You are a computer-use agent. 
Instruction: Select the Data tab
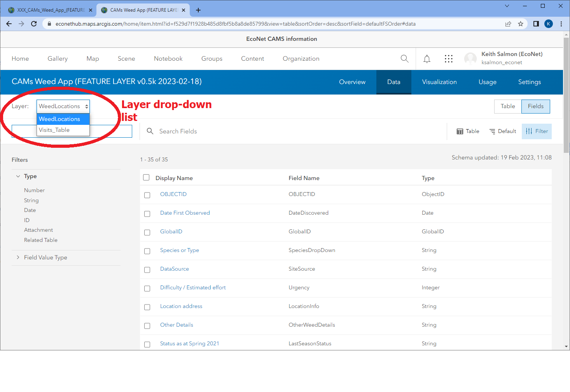point(394,82)
